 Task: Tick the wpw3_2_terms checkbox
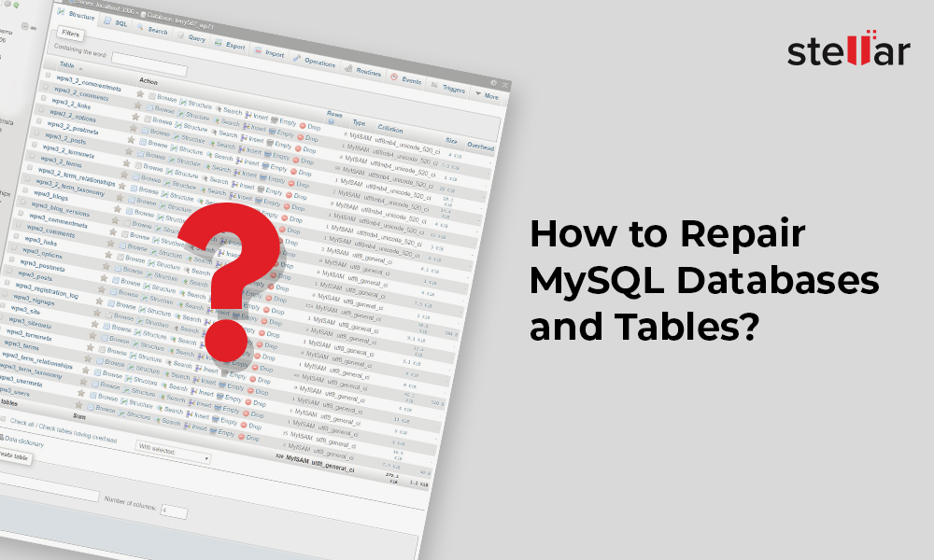32,155
